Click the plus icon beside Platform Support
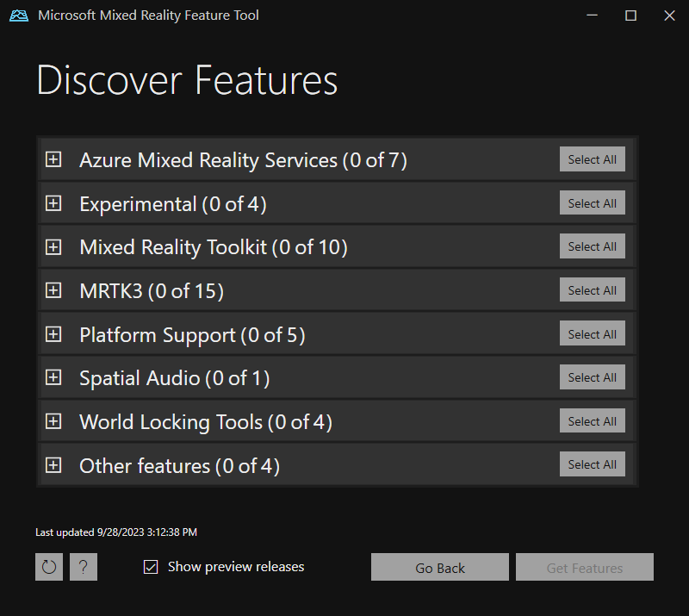 [x=53, y=333]
